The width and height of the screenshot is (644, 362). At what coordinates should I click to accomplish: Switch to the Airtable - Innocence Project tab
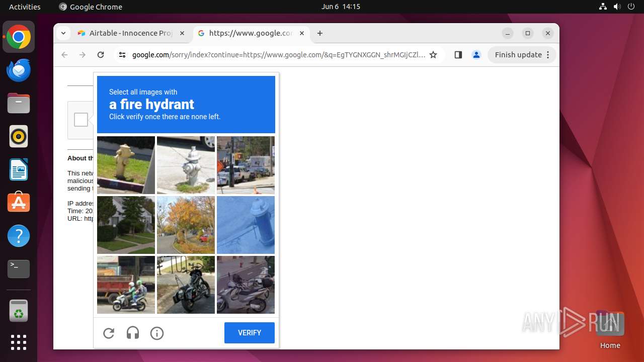(x=131, y=33)
